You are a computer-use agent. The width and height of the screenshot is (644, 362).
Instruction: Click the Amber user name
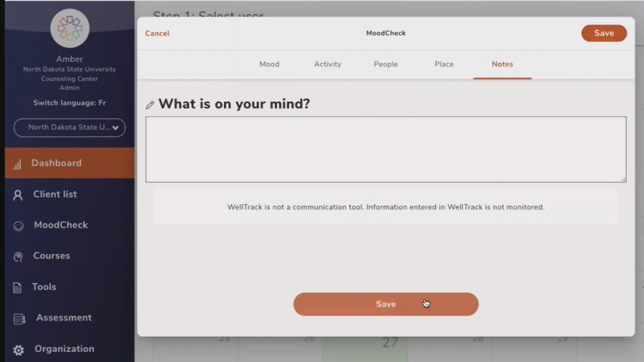(69, 59)
